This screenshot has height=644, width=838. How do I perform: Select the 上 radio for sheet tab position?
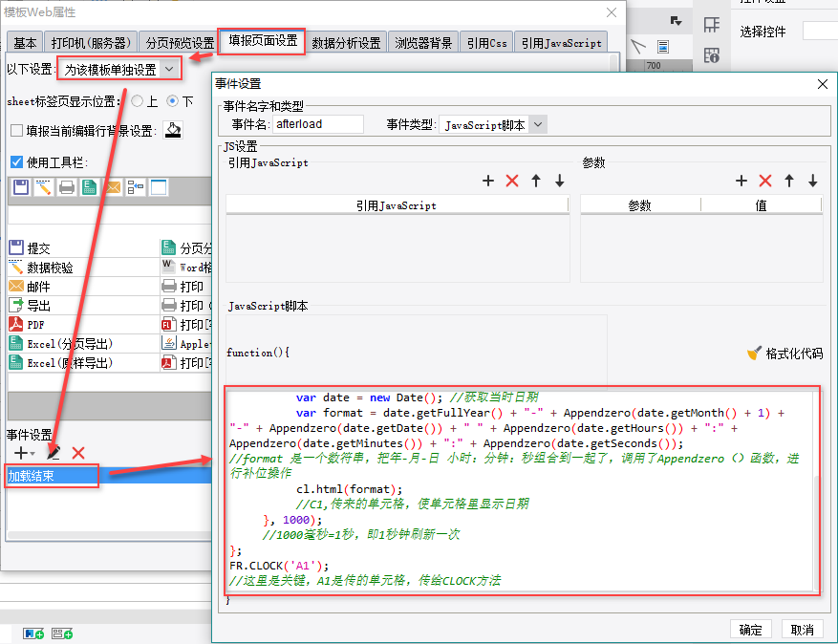pos(138,101)
